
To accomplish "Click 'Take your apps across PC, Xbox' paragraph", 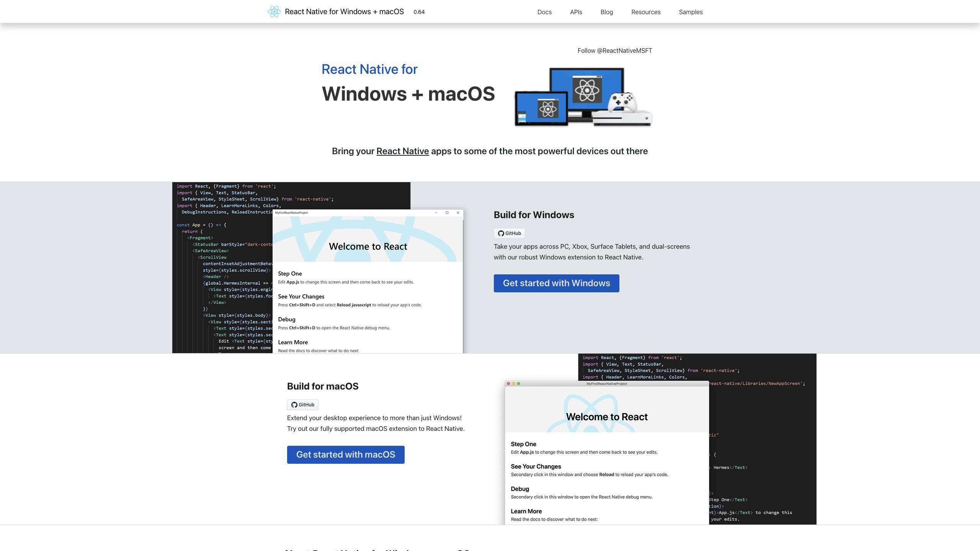I will point(592,252).
